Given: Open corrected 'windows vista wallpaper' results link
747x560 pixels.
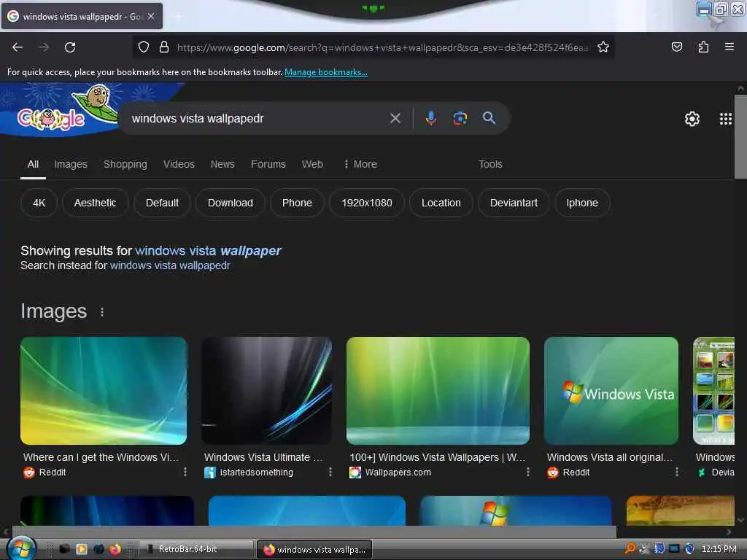Looking at the screenshot, I should (x=208, y=251).
